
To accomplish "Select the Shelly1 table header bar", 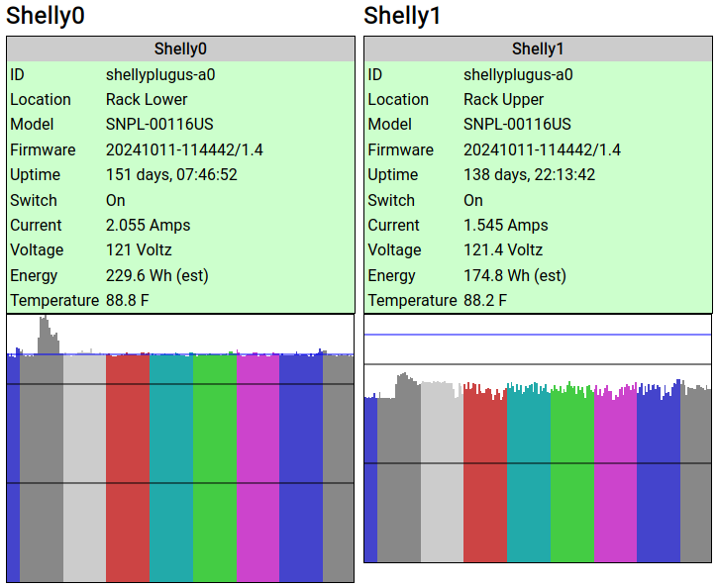I will click(x=537, y=49).
